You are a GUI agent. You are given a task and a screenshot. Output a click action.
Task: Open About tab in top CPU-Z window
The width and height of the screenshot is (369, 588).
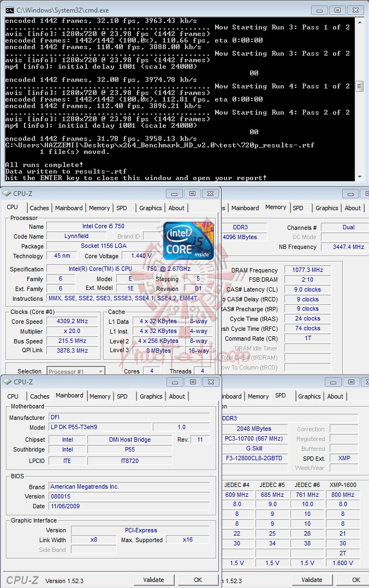[x=176, y=208]
